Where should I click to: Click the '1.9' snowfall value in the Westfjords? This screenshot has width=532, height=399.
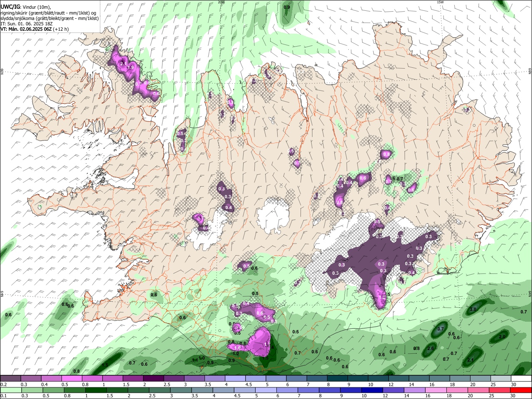point(131,67)
